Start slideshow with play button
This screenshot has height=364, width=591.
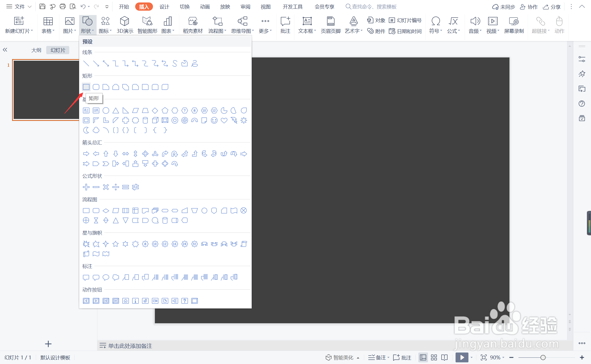(462, 357)
